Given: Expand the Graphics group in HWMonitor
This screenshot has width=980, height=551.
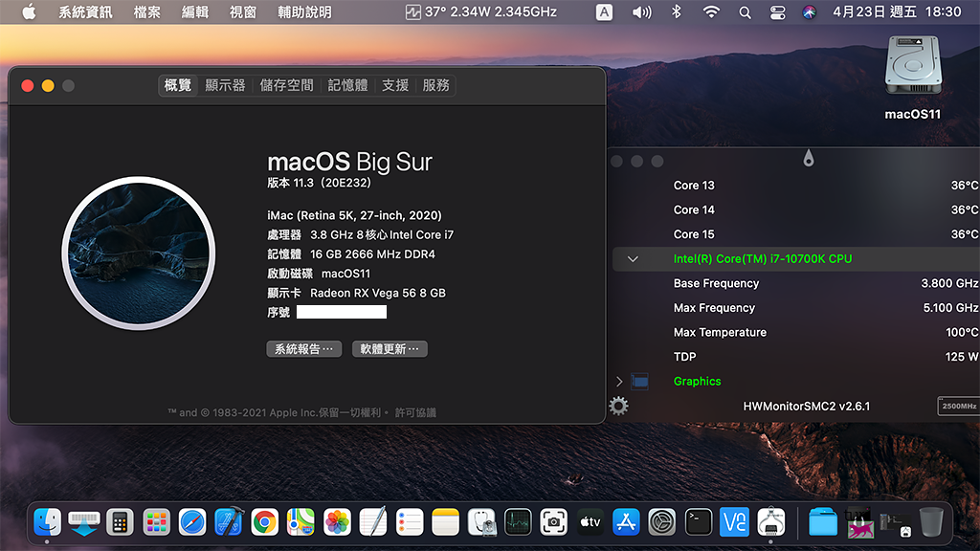Looking at the screenshot, I should point(619,381).
